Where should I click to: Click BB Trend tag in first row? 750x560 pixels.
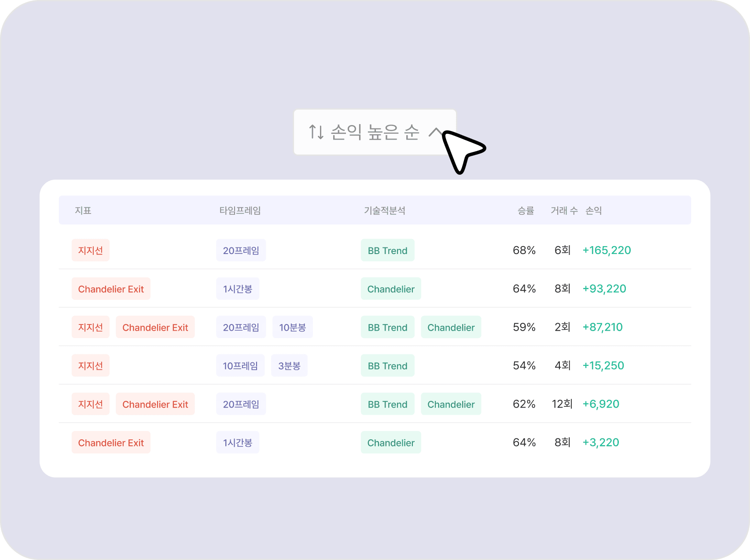(x=387, y=250)
